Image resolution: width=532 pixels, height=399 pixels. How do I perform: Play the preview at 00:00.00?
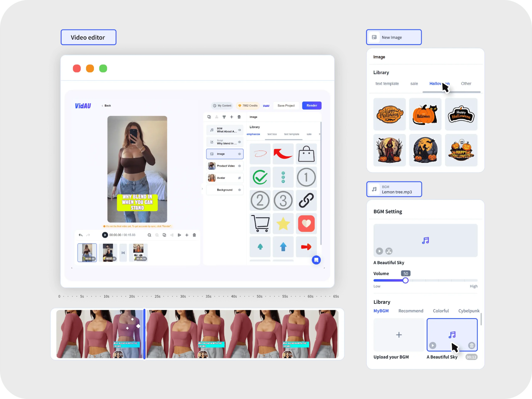coord(105,235)
